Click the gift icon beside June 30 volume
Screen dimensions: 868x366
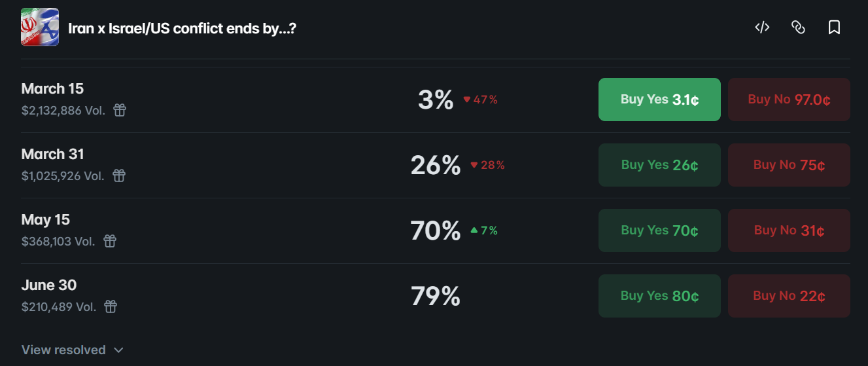pyautogui.click(x=111, y=306)
